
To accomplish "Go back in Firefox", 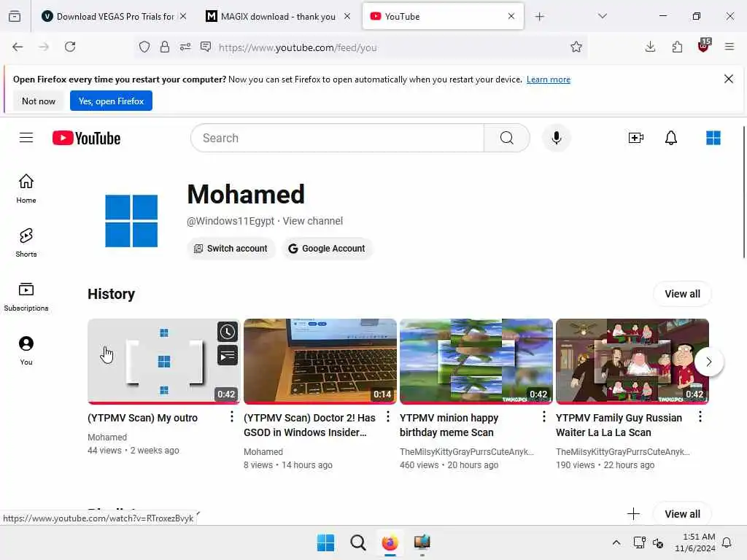I will pyautogui.click(x=18, y=47).
